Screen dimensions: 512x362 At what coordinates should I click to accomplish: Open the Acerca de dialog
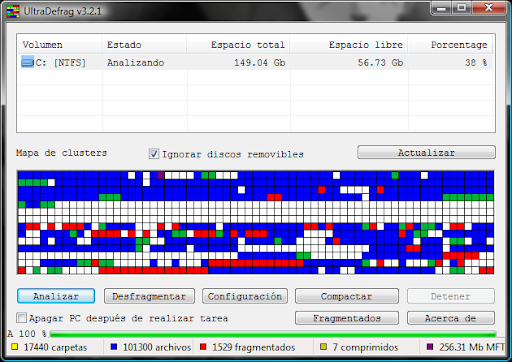point(451,318)
